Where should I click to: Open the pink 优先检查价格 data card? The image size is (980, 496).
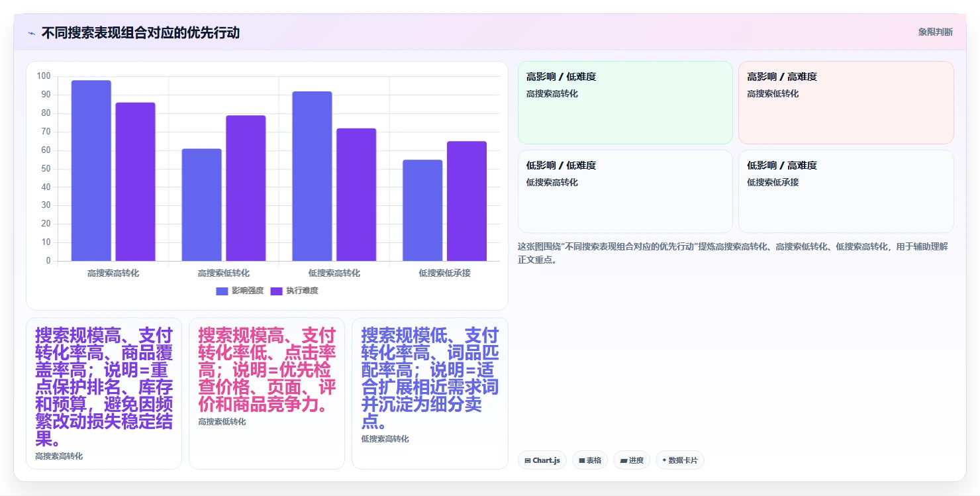point(267,393)
